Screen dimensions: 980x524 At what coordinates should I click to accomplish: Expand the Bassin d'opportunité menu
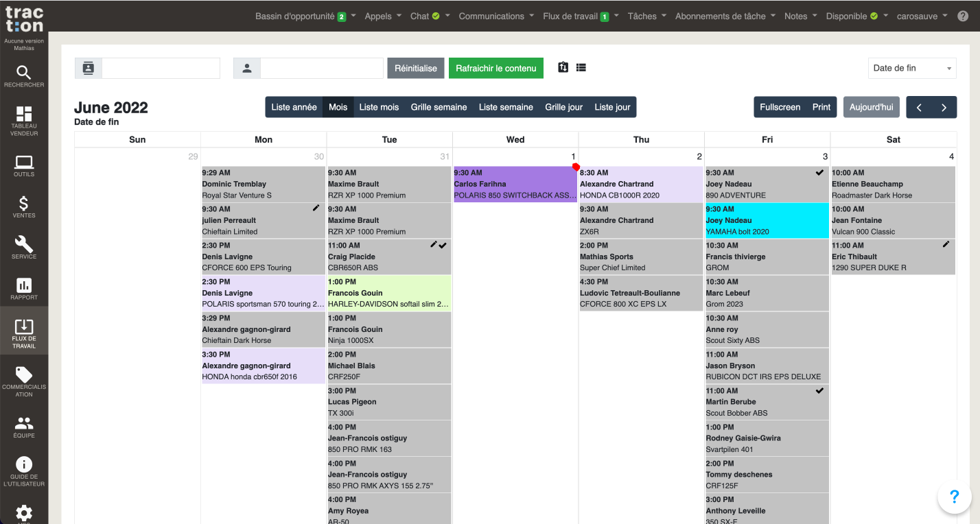305,16
